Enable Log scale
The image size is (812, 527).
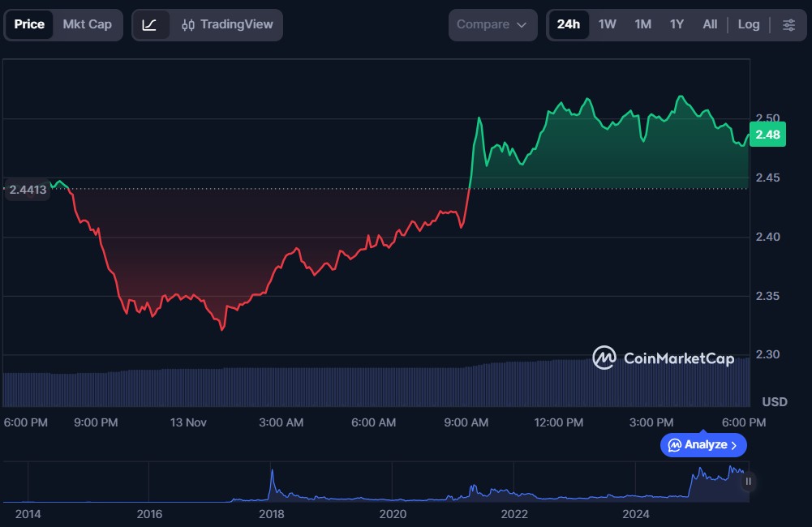pos(748,24)
